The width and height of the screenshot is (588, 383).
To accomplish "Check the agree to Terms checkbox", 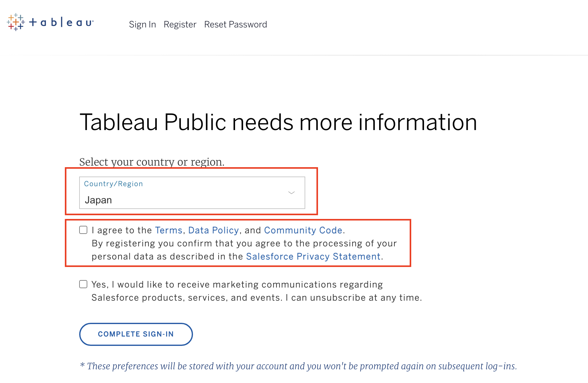I will (x=83, y=230).
